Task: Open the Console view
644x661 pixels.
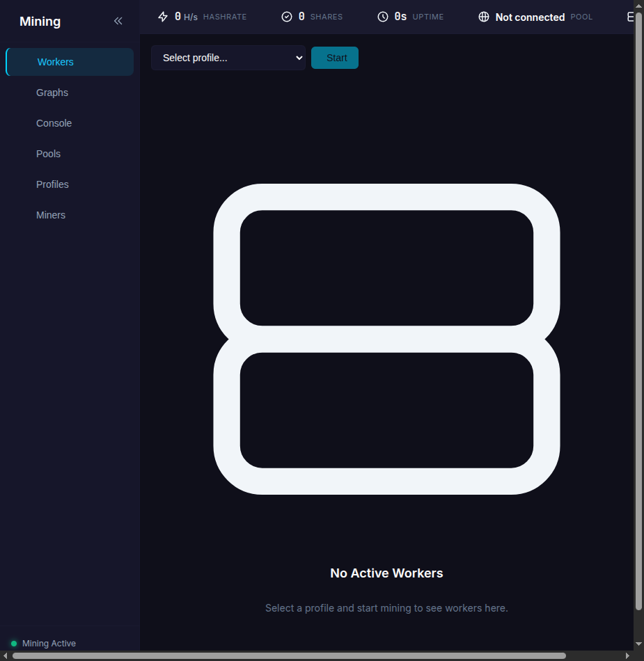Action: (x=54, y=123)
